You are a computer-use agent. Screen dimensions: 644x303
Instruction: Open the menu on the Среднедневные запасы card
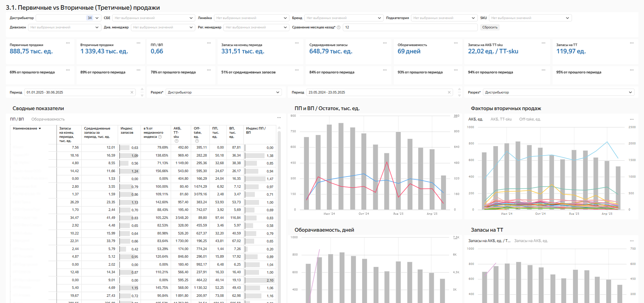385,43
